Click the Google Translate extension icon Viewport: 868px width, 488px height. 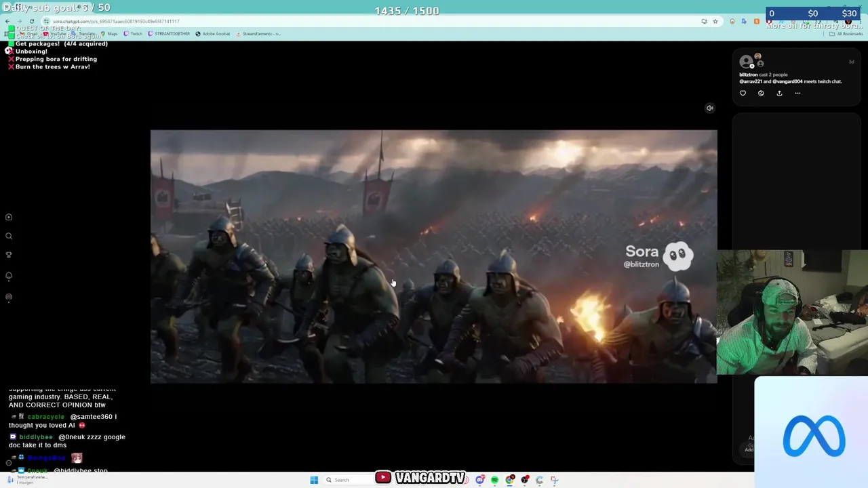(744, 22)
